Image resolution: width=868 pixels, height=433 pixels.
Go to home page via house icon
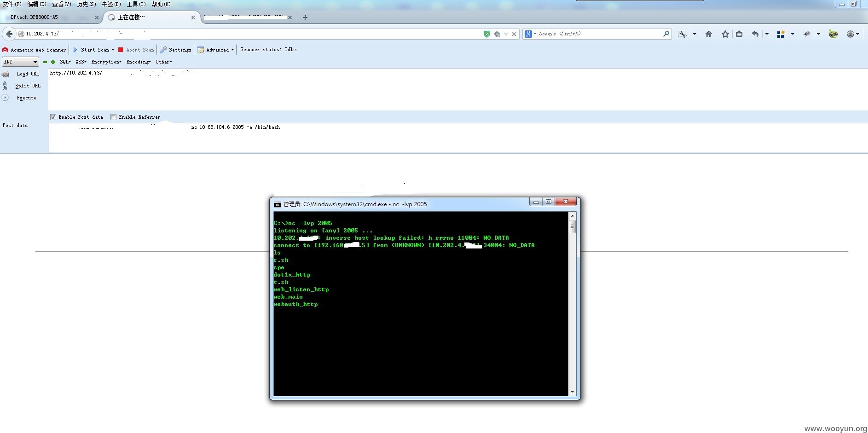709,34
